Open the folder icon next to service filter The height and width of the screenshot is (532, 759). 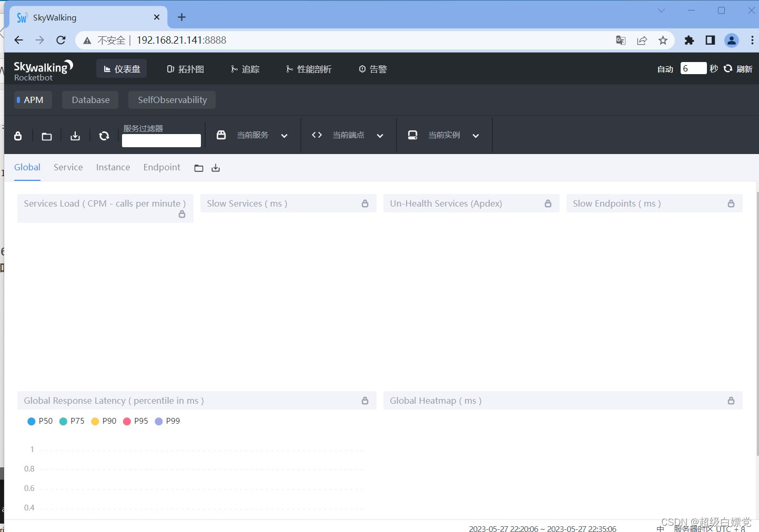[46, 135]
